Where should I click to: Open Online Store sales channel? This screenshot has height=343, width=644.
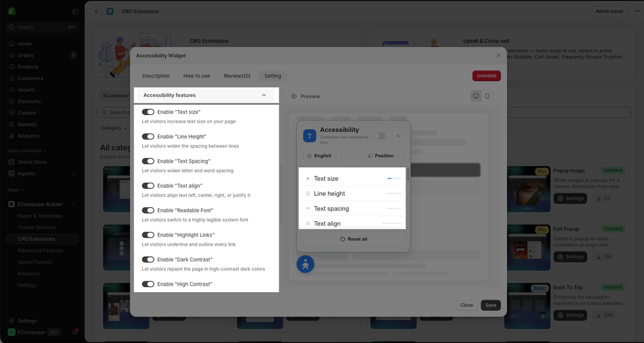pos(31,162)
